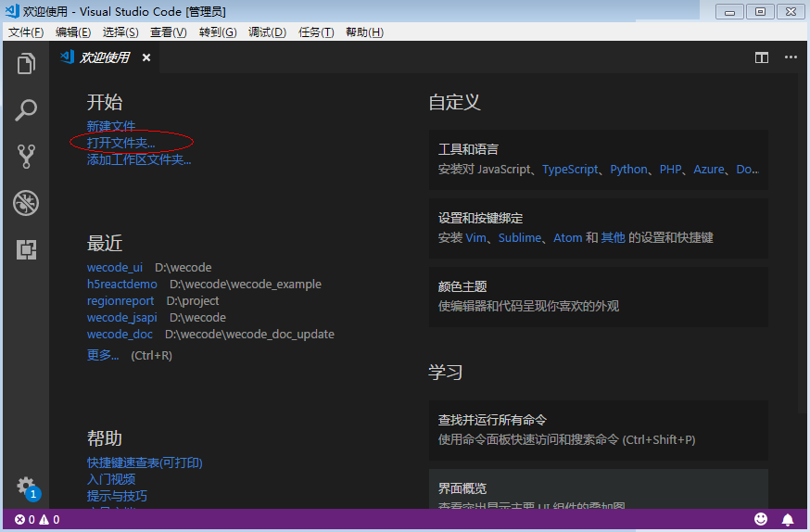Open the 界面概览 card
This screenshot has width=810, height=532.
598,488
